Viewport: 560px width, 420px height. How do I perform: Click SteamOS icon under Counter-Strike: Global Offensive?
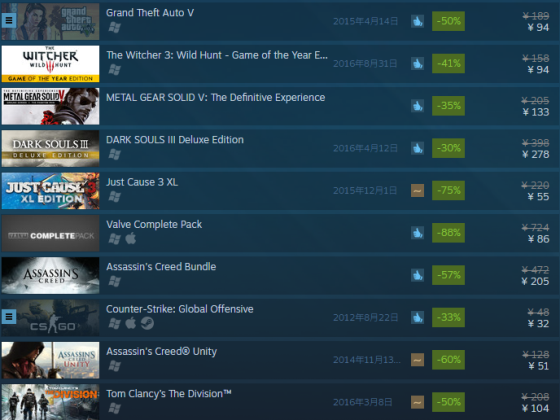[x=147, y=323]
